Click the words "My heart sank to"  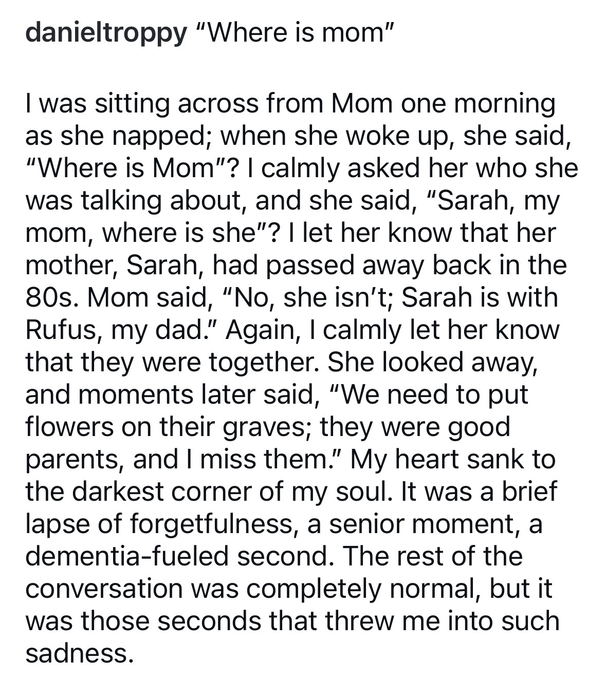pyautogui.click(x=453, y=459)
